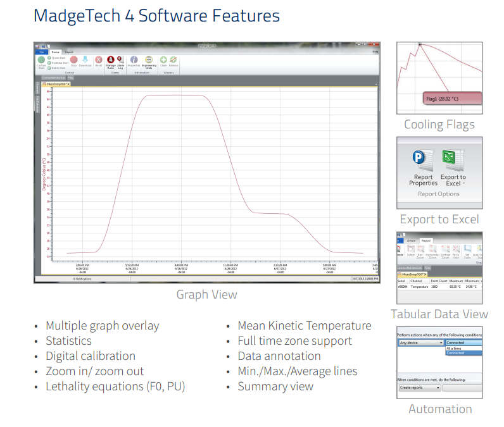Select 'At a time' dropdown option
The width and height of the screenshot is (504, 427).
tap(455, 348)
